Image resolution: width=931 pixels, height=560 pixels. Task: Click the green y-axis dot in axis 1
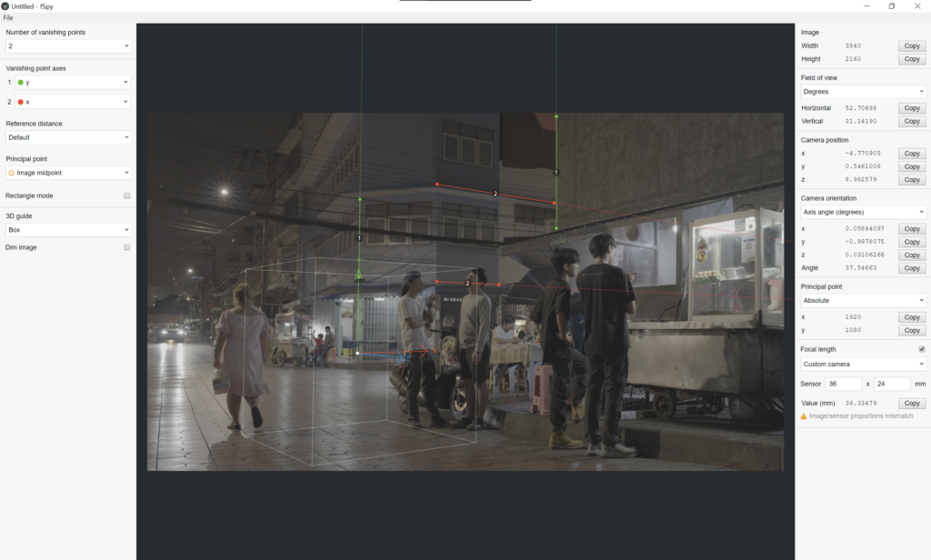[x=20, y=82]
